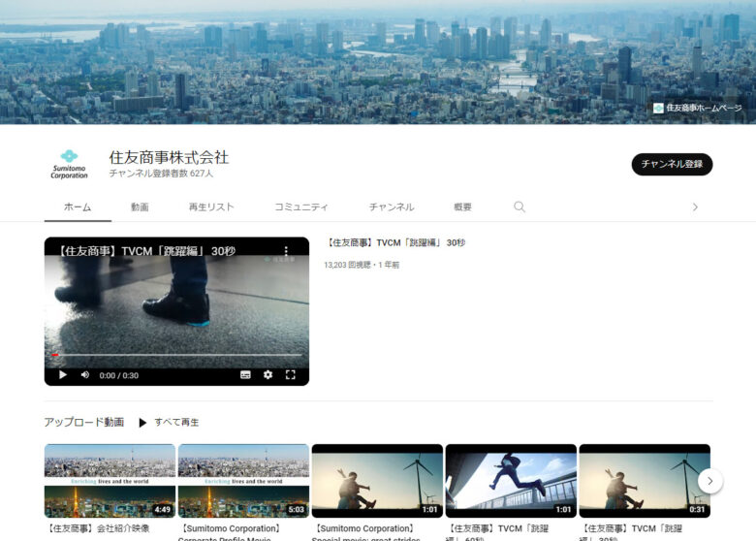Open the featured video title link beside the player

click(x=395, y=242)
